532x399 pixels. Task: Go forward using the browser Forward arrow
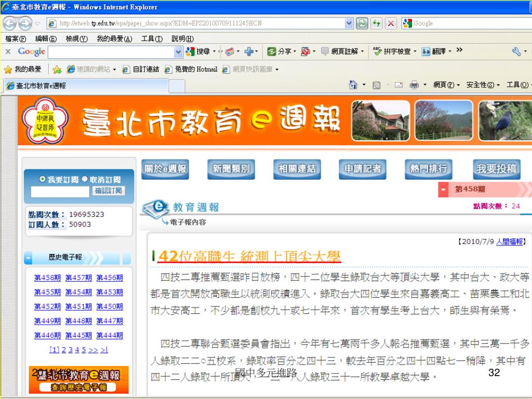[x=25, y=23]
